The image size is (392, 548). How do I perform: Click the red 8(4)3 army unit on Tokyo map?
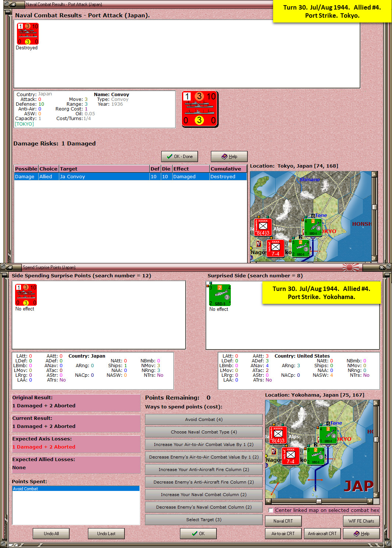click(263, 227)
